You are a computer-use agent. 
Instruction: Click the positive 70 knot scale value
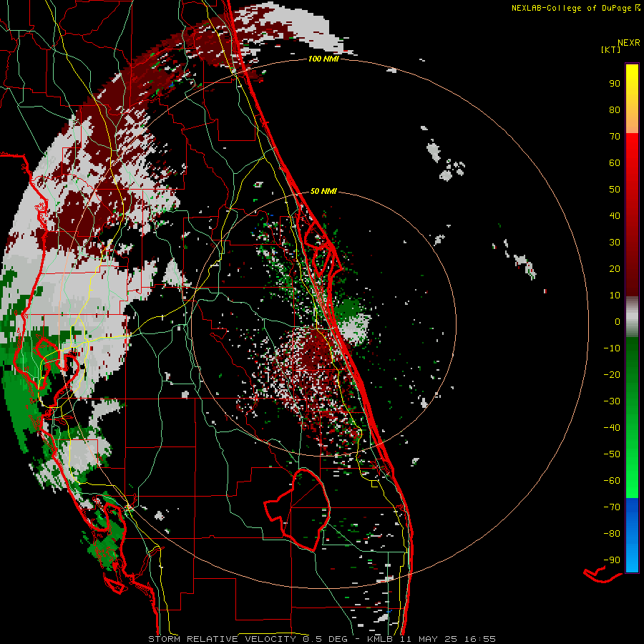pyautogui.click(x=615, y=137)
